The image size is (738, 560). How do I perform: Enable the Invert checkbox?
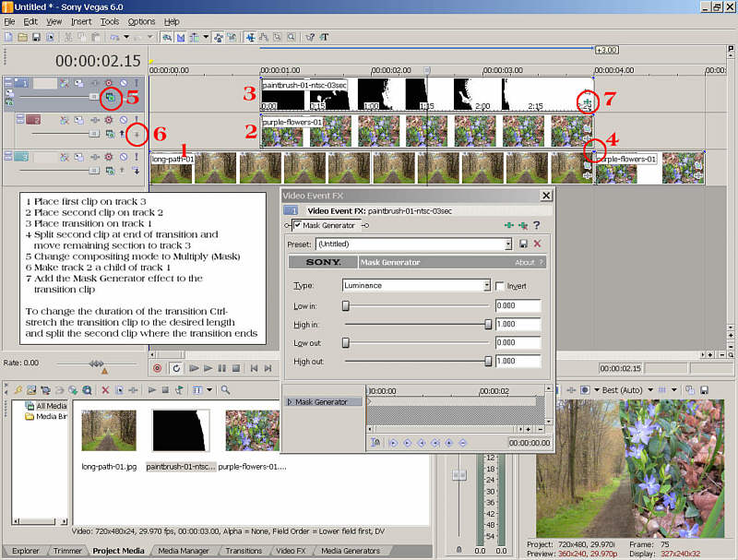coord(500,286)
